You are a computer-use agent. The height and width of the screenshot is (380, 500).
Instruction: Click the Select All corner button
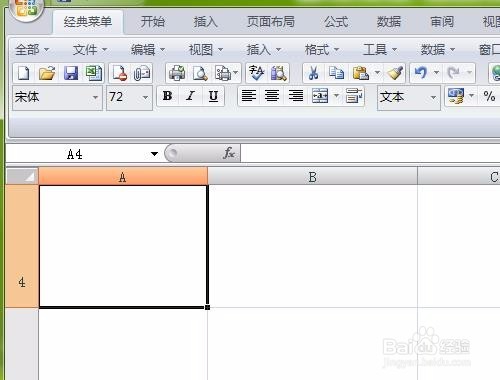click(22, 176)
